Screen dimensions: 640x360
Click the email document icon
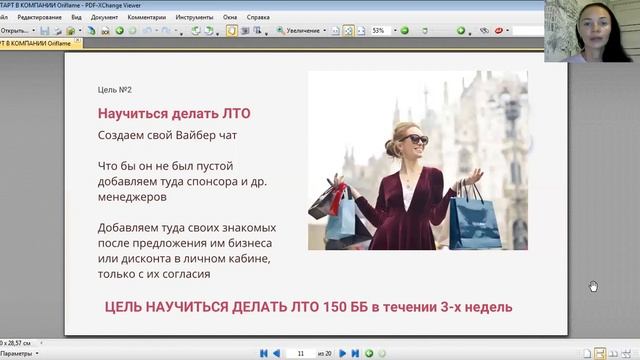71,31
